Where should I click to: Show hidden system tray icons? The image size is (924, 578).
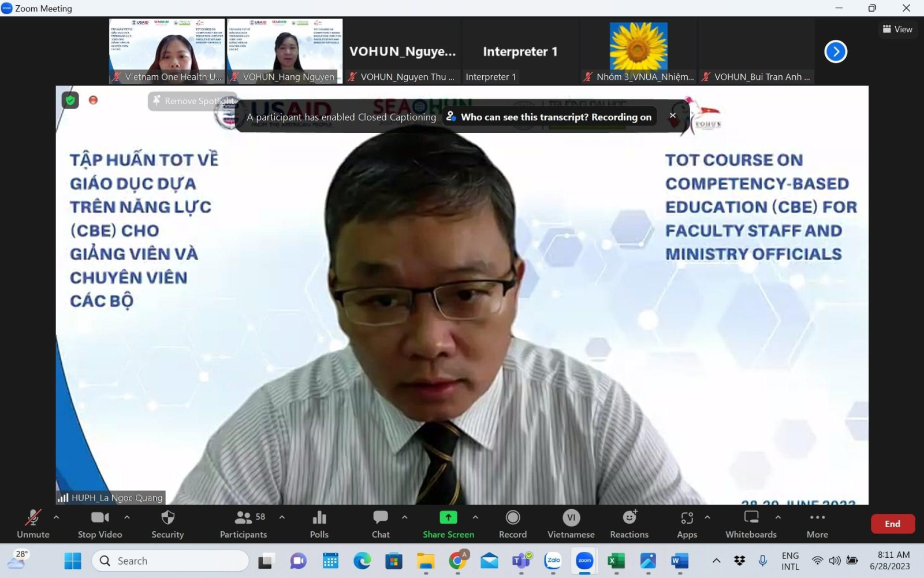716,561
